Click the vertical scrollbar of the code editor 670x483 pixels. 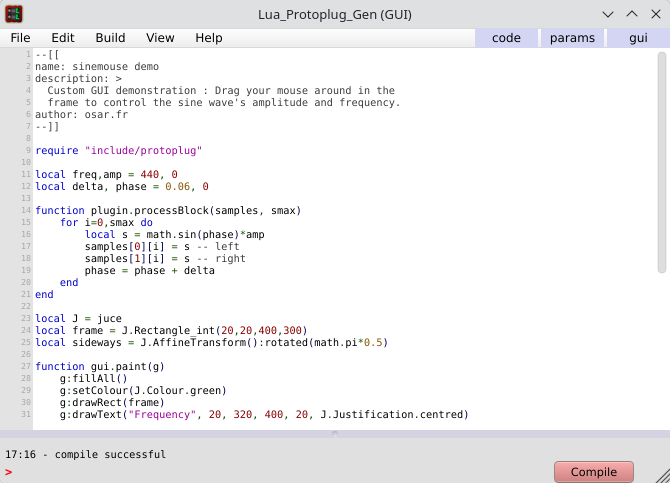(x=662, y=162)
